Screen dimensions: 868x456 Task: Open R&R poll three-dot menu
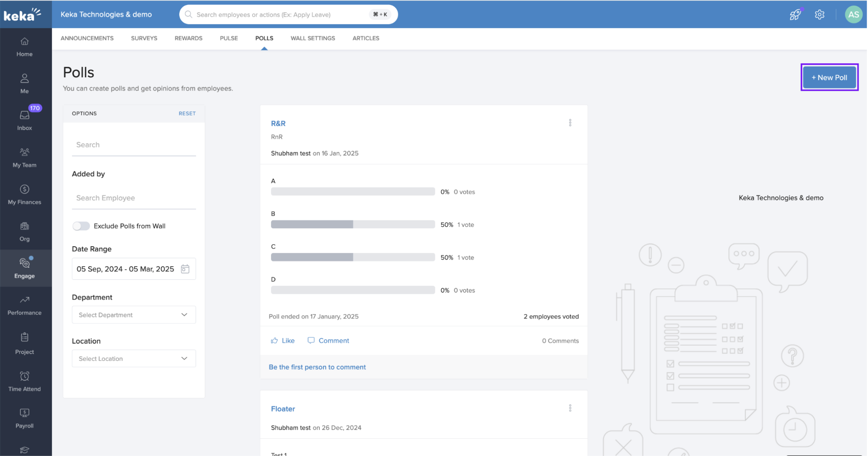coord(570,123)
